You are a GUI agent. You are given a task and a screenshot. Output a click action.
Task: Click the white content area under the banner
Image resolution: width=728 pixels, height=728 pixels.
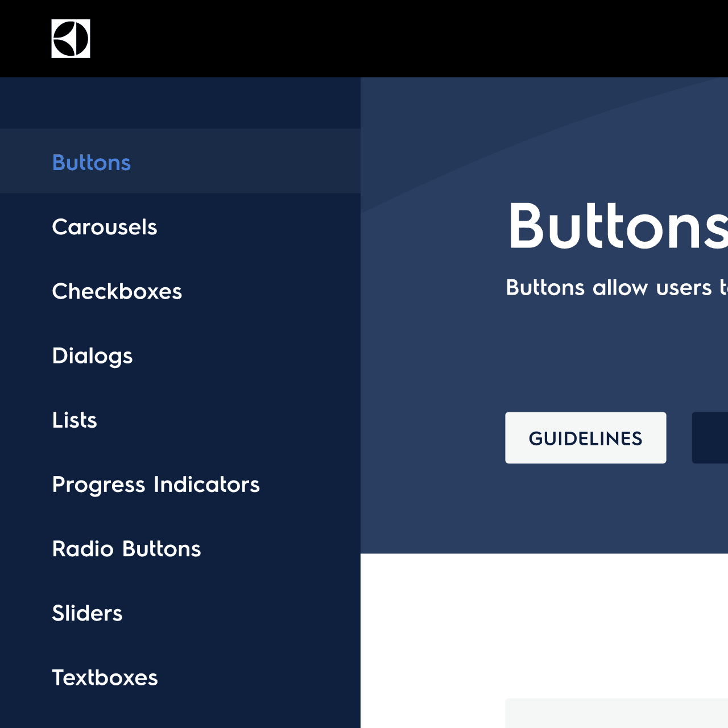point(540,626)
